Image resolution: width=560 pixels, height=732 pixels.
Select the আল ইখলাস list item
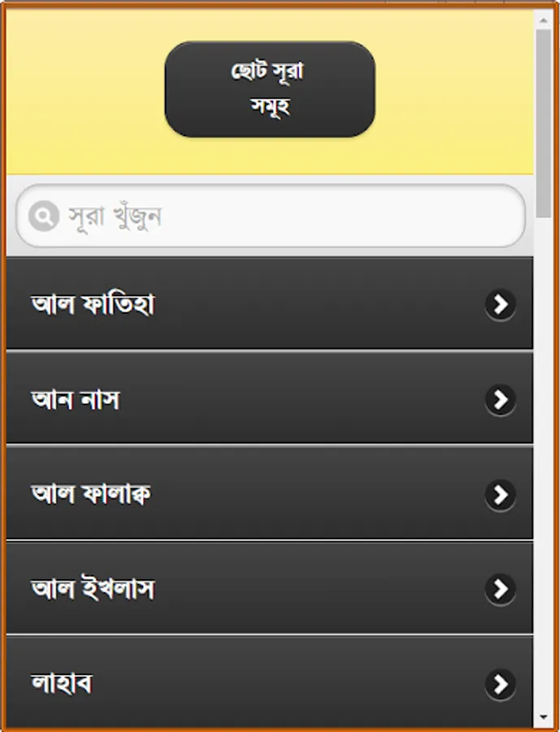coord(269,588)
